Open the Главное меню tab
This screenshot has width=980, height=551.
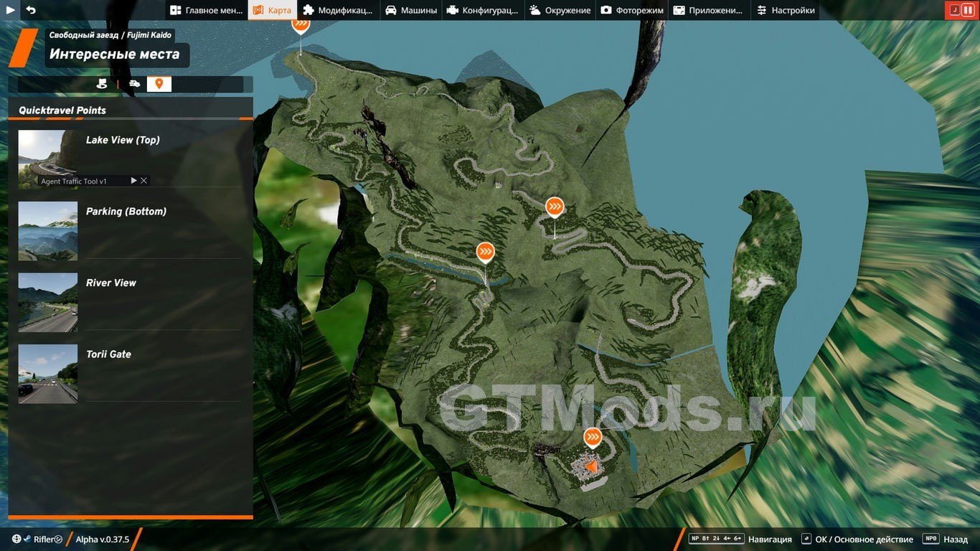(x=207, y=10)
